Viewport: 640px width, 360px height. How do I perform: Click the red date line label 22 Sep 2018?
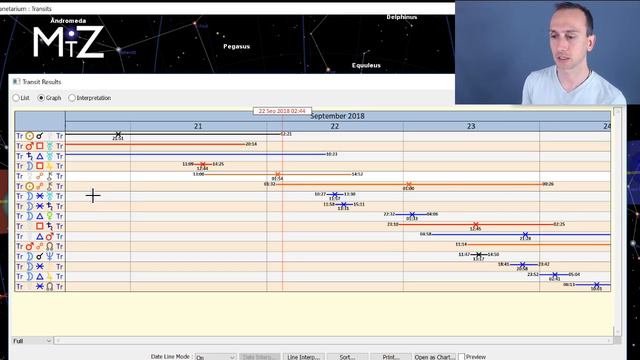[x=282, y=111]
